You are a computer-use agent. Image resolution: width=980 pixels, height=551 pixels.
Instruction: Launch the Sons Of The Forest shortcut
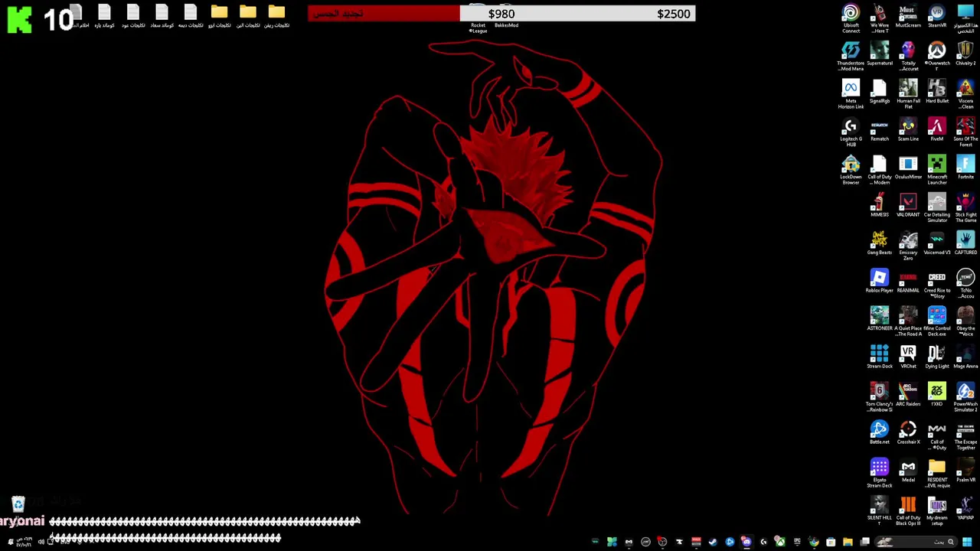pos(965,132)
